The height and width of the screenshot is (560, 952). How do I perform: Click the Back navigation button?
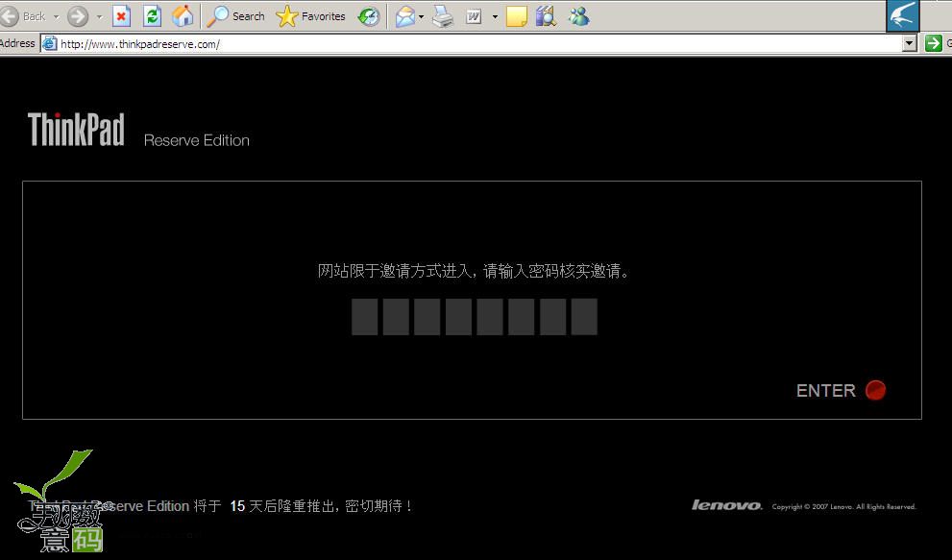[23, 16]
